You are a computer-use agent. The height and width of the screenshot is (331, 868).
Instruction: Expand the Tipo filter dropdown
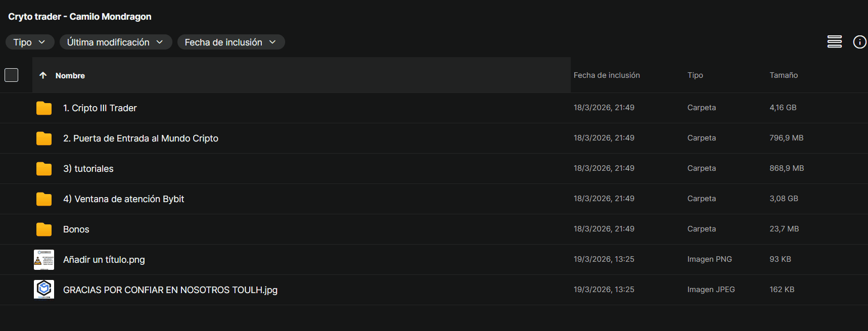pyautogui.click(x=29, y=42)
